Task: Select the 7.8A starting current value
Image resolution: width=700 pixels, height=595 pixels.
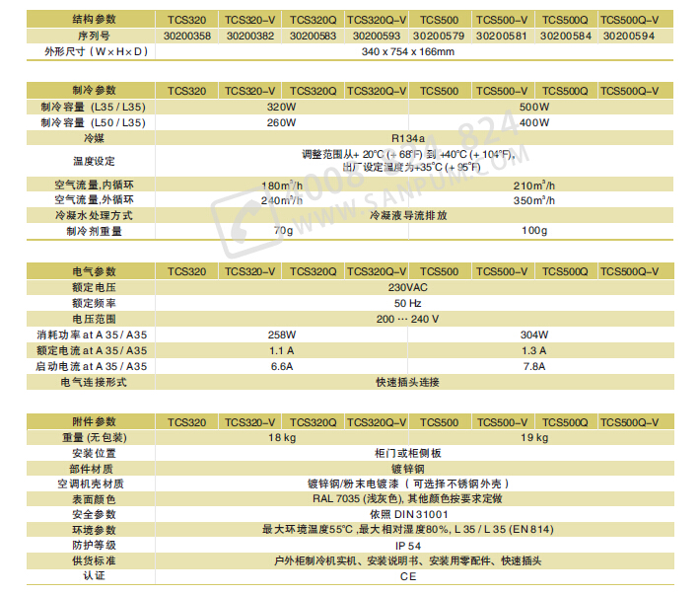Action: pyautogui.click(x=533, y=366)
